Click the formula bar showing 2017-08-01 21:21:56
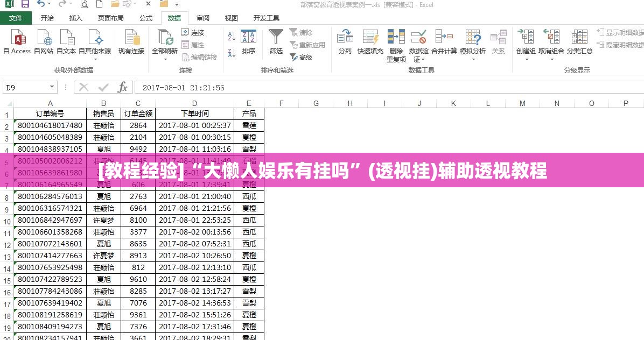Viewport: 644px width, 340px height. click(389, 87)
